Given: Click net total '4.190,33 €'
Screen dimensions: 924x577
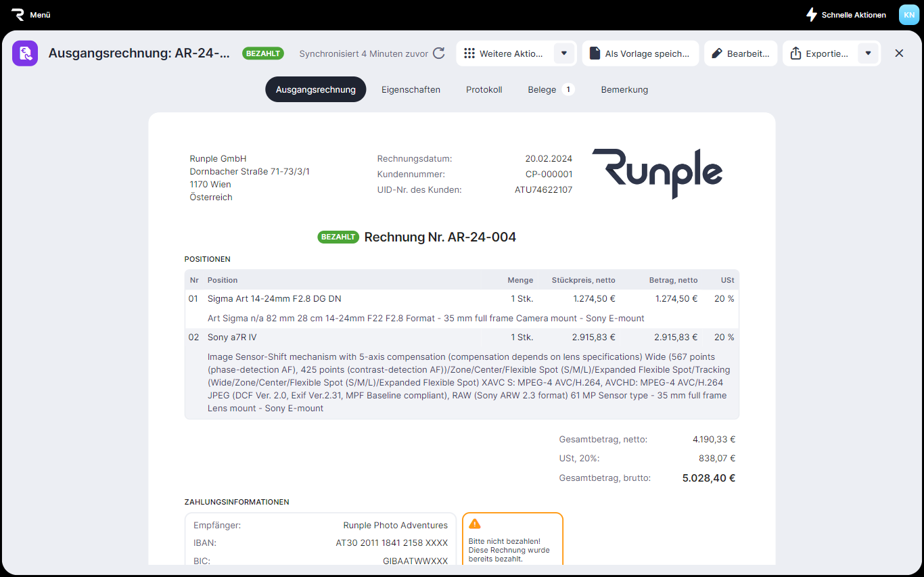Looking at the screenshot, I should pyautogui.click(x=714, y=440).
